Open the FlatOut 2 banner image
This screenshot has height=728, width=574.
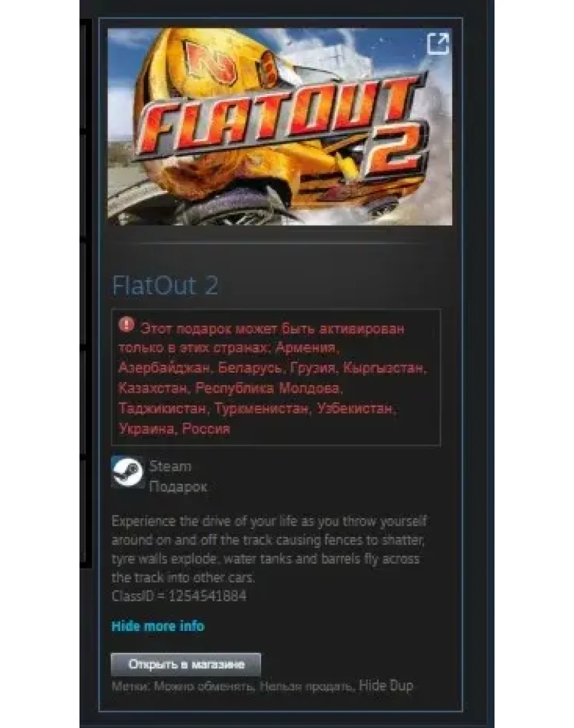[x=280, y=127]
